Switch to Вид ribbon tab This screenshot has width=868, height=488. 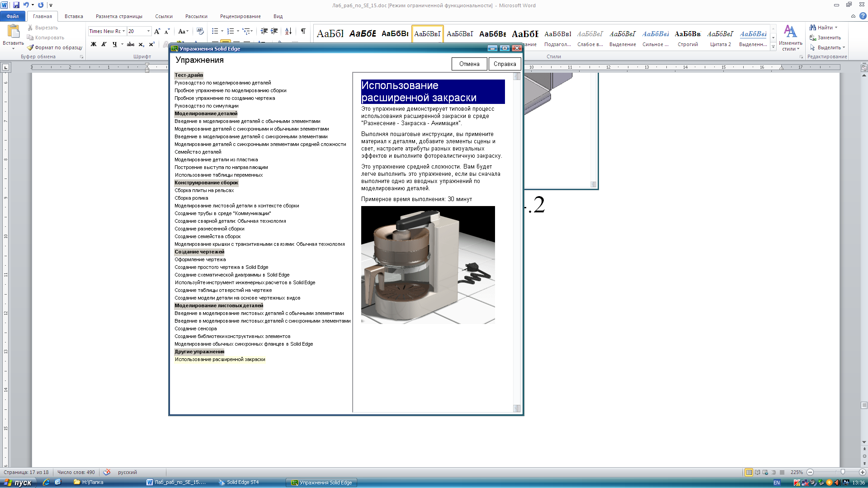[x=278, y=16]
